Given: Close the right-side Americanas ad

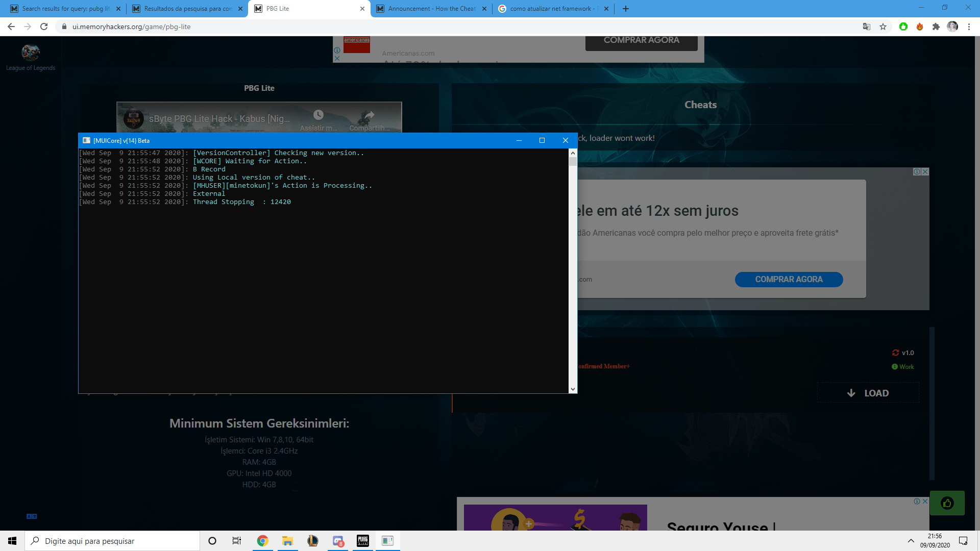Looking at the screenshot, I should pos(925,172).
